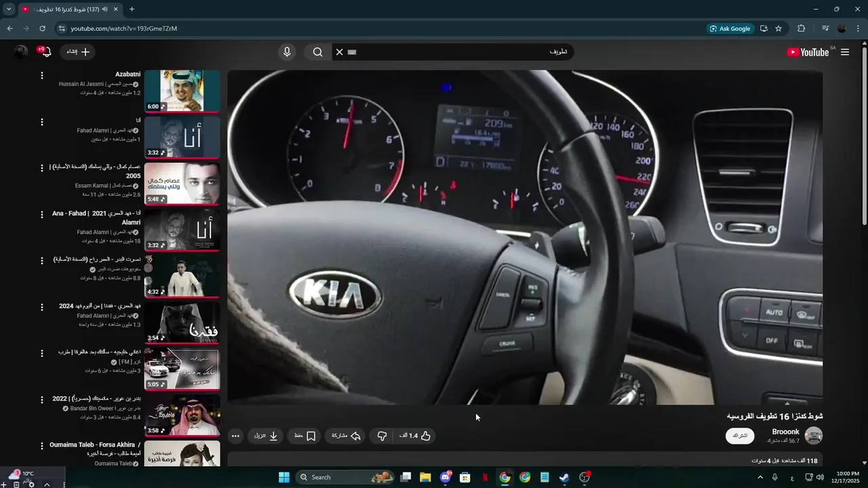The image size is (868, 488).
Task: Subscribe to the Brooonk channel
Action: pos(740,436)
